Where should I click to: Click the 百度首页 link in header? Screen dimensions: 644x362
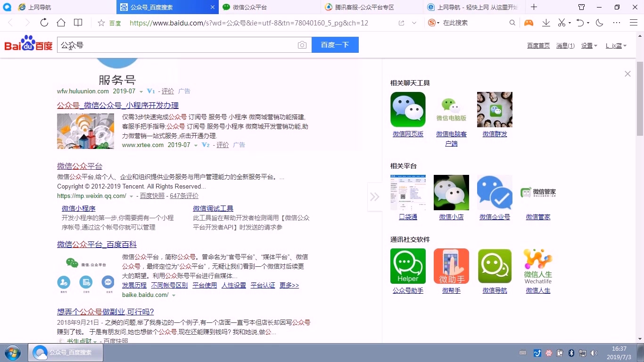point(538,46)
